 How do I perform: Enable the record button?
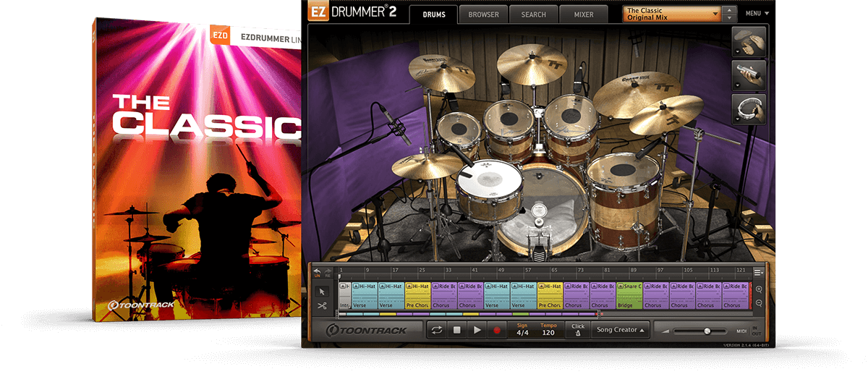(x=497, y=330)
